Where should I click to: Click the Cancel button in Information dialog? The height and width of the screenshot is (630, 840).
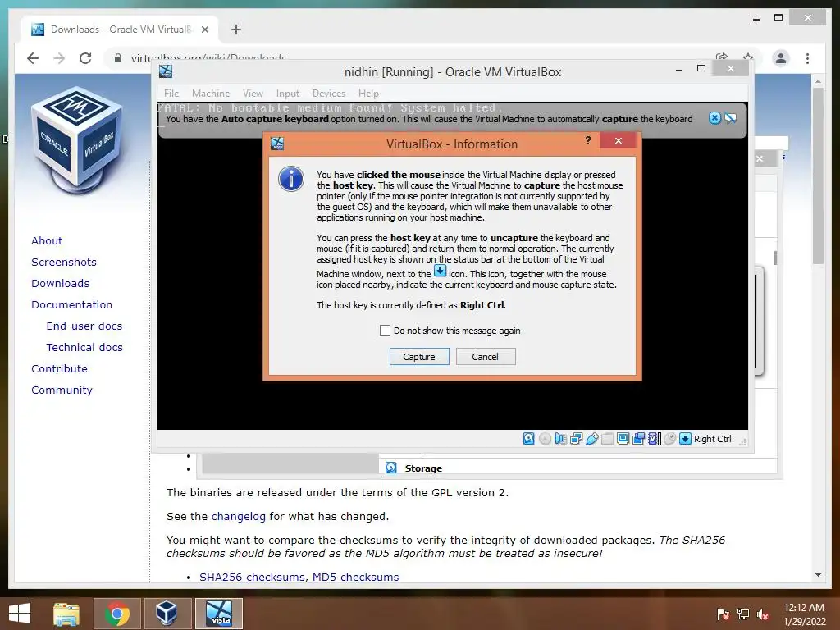tap(486, 357)
